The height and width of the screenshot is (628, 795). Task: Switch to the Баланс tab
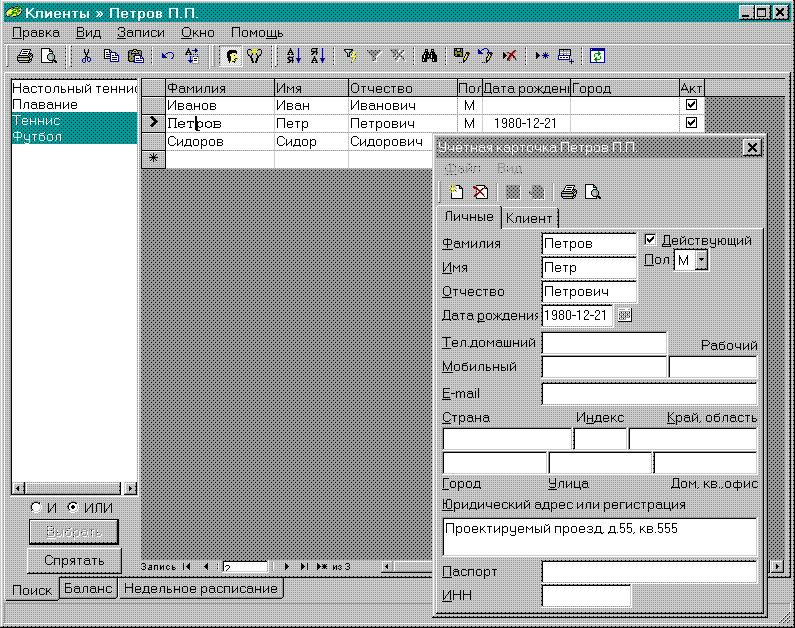(88, 588)
